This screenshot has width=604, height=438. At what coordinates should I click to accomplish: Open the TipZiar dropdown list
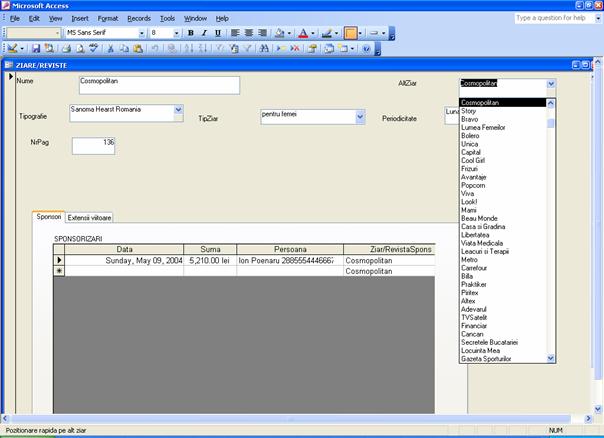tap(360, 116)
